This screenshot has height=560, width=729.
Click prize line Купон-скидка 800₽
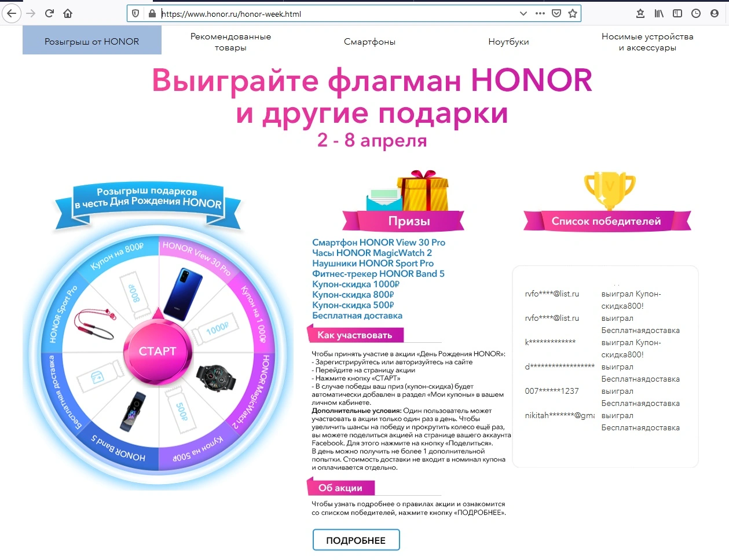click(353, 295)
